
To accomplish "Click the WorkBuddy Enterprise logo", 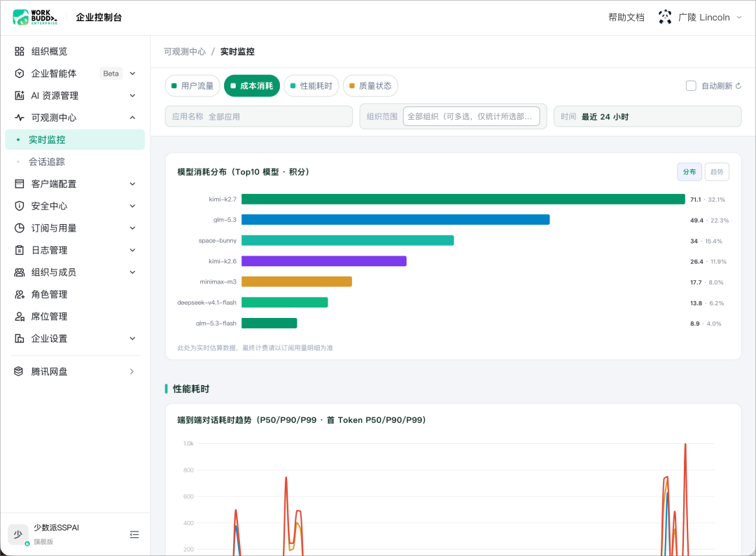I will coord(35,18).
